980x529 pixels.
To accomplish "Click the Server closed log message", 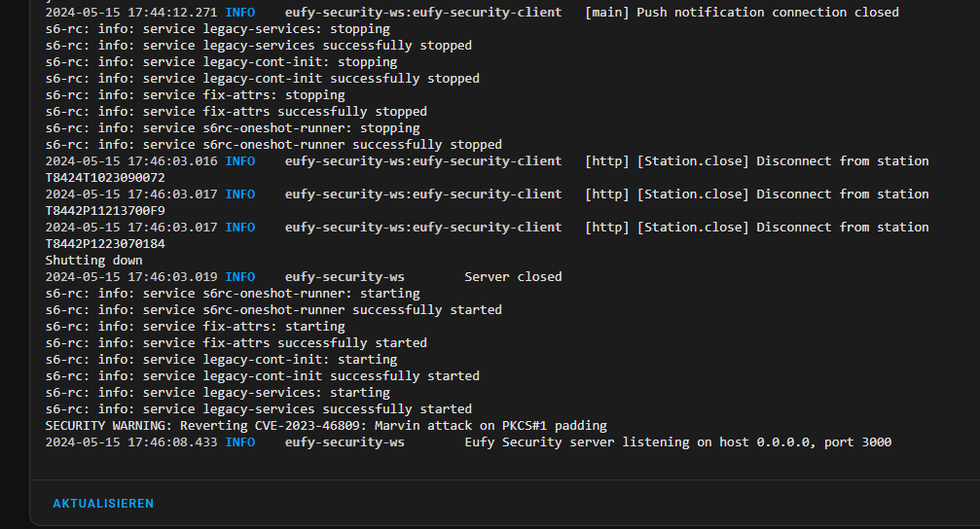I will point(513,277).
